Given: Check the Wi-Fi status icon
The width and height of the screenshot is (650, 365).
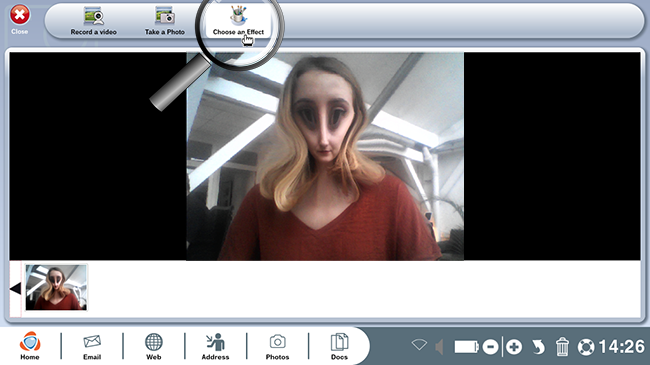Looking at the screenshot, I should 419,345.
